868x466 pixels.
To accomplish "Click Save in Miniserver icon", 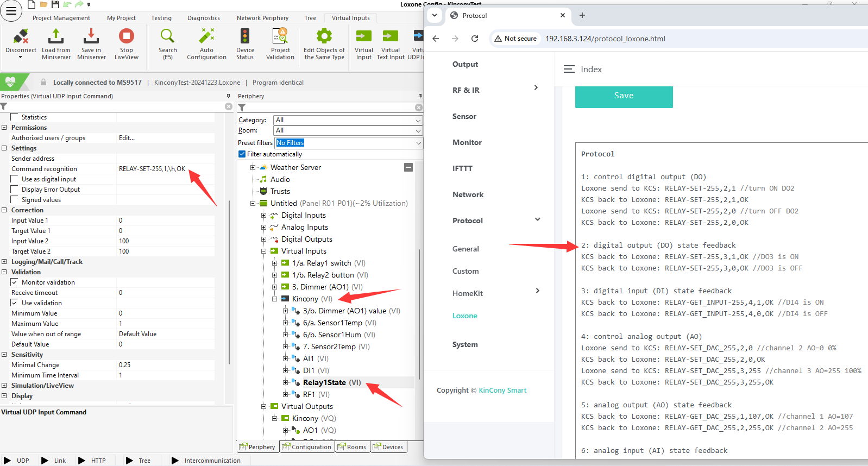I will pyautogui.click(x=91, y=37).
